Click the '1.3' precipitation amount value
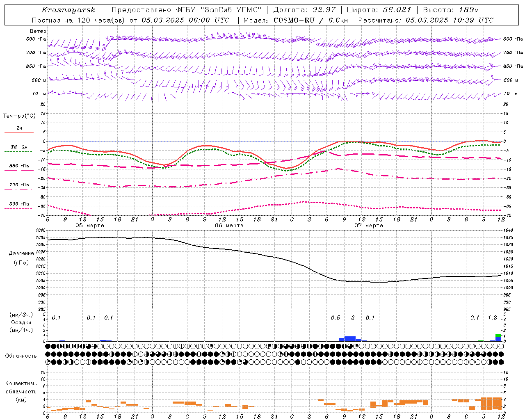This screenshot has height=420, width=525. pos(492,317)
